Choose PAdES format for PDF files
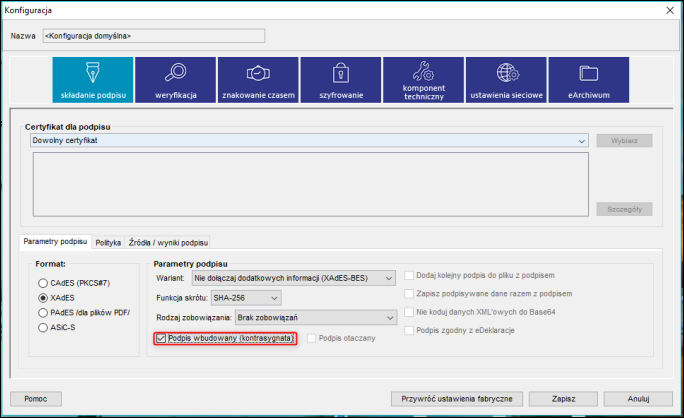 click(43, 313)
